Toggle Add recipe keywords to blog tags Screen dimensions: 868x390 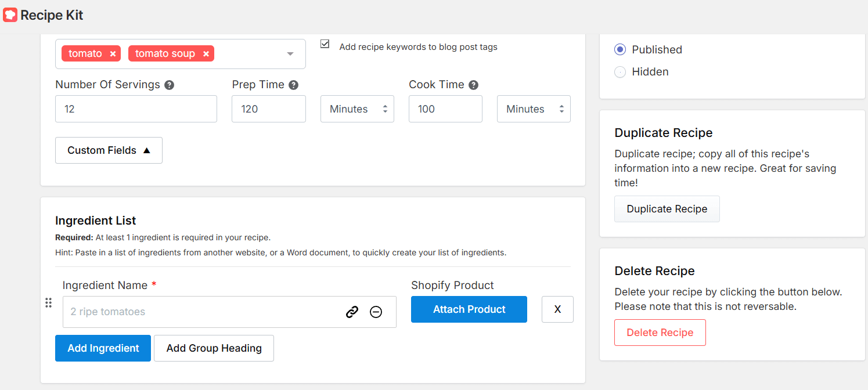[325, 44]
